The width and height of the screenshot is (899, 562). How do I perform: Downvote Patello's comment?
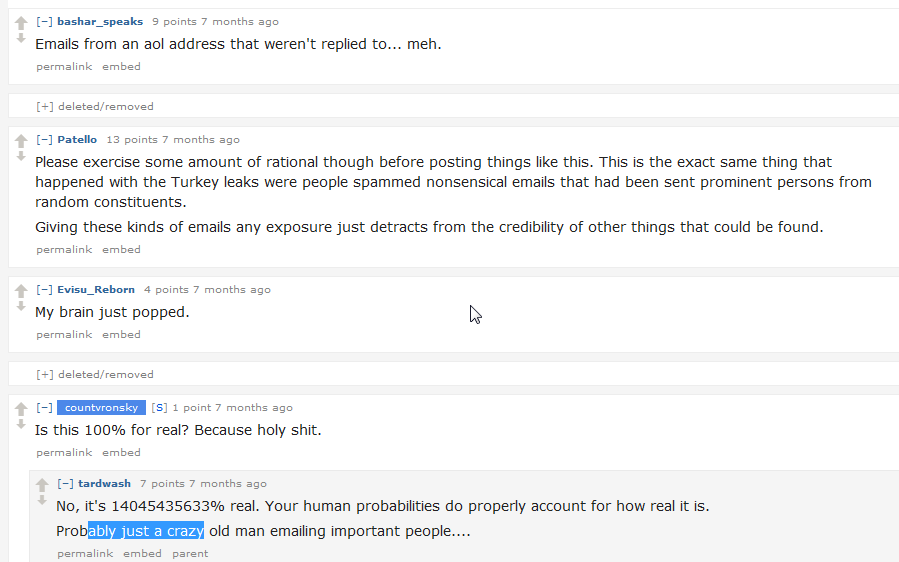coord(21,156)
